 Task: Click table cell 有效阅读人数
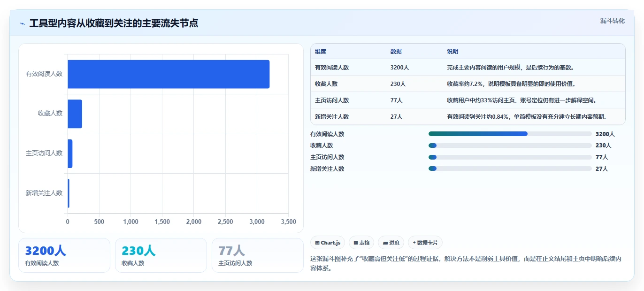(x=332, y=68)
